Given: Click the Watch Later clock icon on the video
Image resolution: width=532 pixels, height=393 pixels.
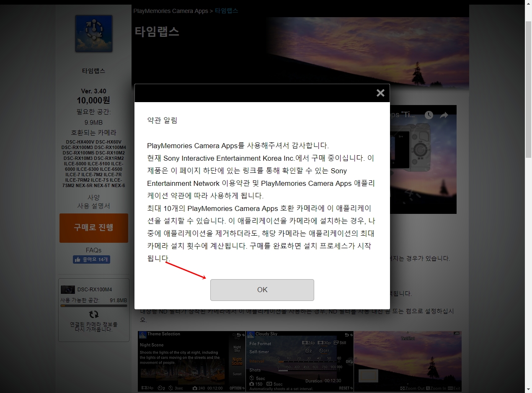Looking at the screenshot, I should 428,115.
